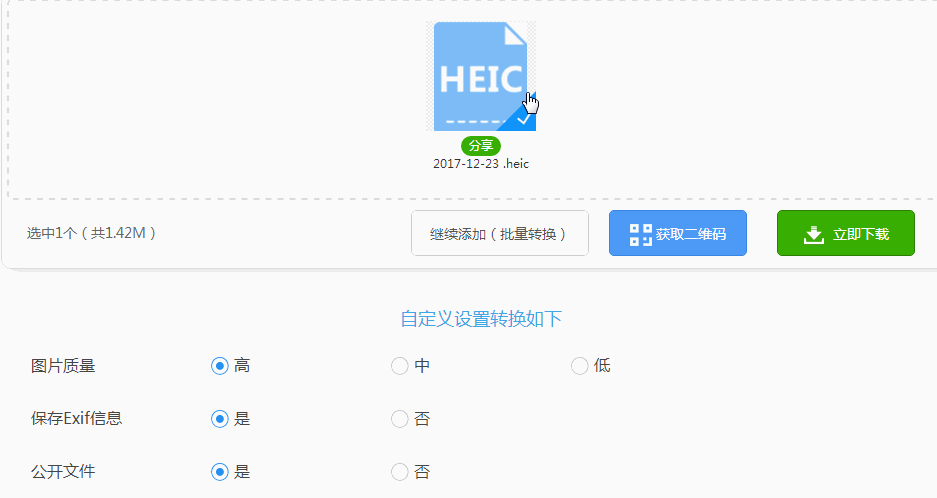Click the green 分享 share badge
The image size is (937, 498).
tap(481, 145)
